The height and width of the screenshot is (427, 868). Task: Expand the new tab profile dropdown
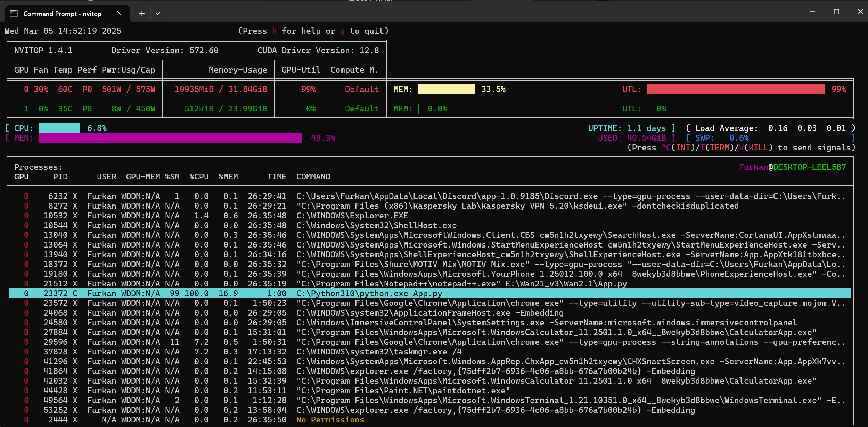158,14
